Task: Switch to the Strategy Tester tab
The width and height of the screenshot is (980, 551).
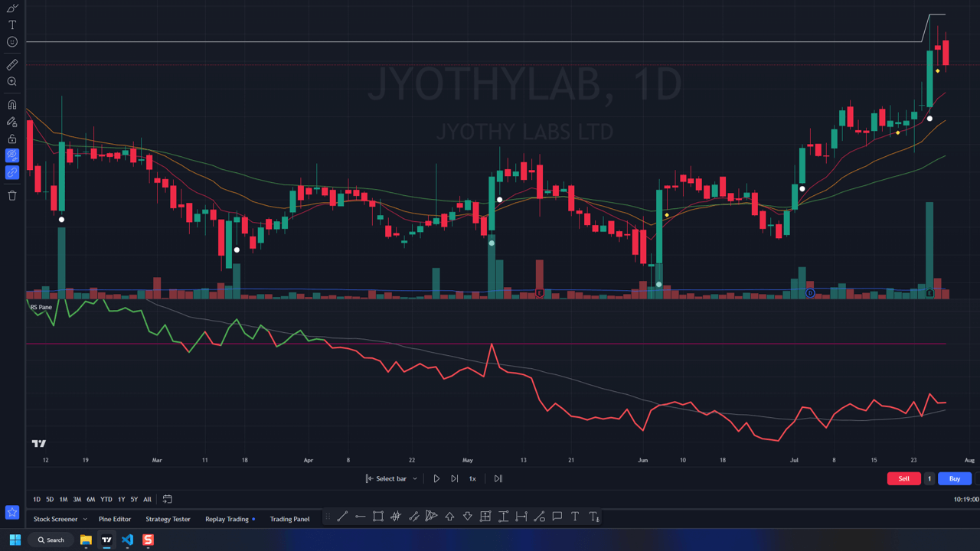Action: [x=168, y=519]
